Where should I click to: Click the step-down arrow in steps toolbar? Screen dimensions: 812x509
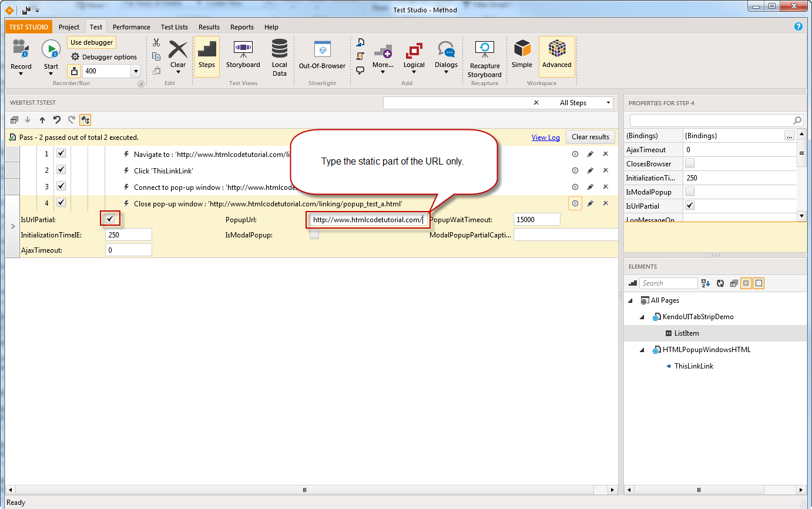[28, 120]
